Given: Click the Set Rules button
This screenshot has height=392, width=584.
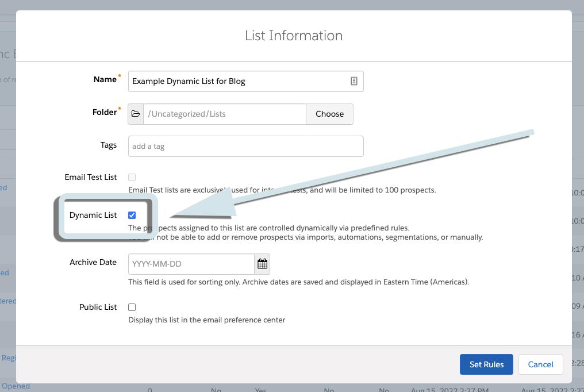Looking at the screenshot, I should pyautogui.click(x=486, y=364).
